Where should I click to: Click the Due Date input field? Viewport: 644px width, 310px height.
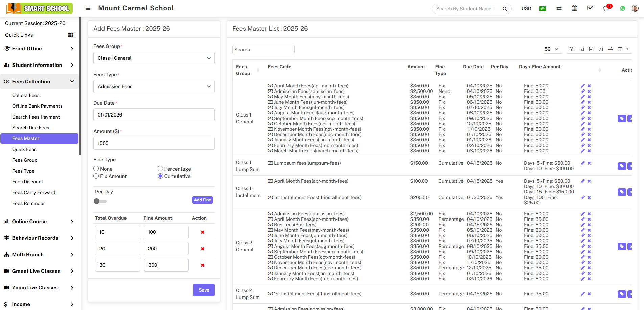coord(154,115)
